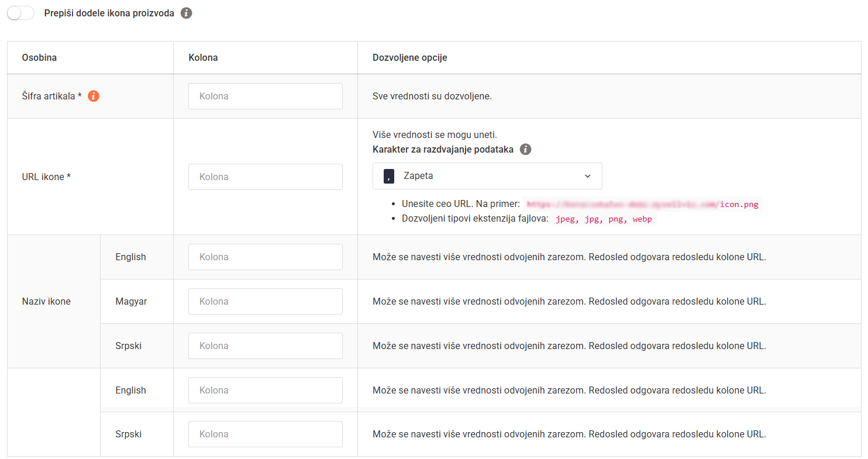Click the Dozvoljene opcije column header
Viewport: 868px width, 459px height.
click(410, 57)
